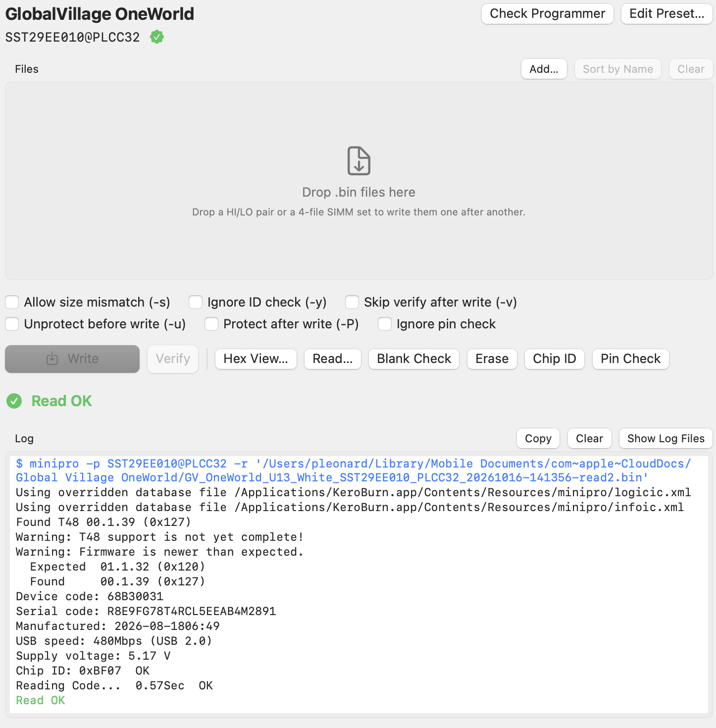Screen dimensions: 716x728
Task: Enable Skip verify after write (-v)
Action: (352, 302)
